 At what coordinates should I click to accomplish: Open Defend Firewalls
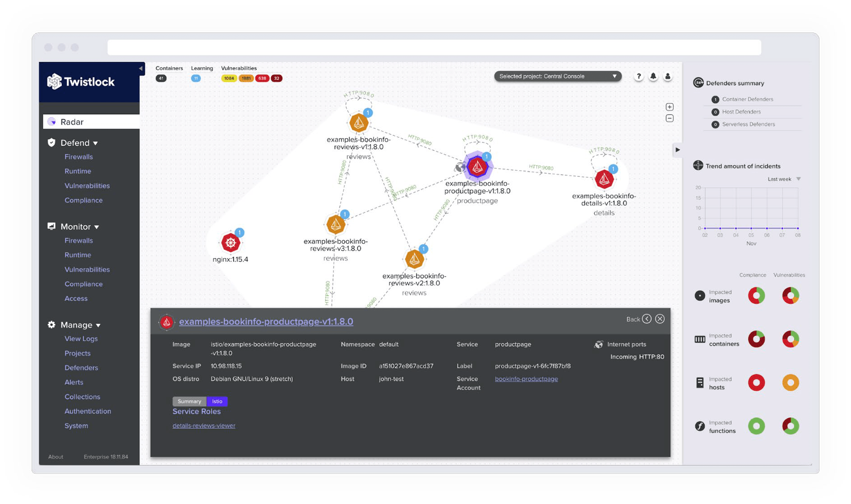79,157
